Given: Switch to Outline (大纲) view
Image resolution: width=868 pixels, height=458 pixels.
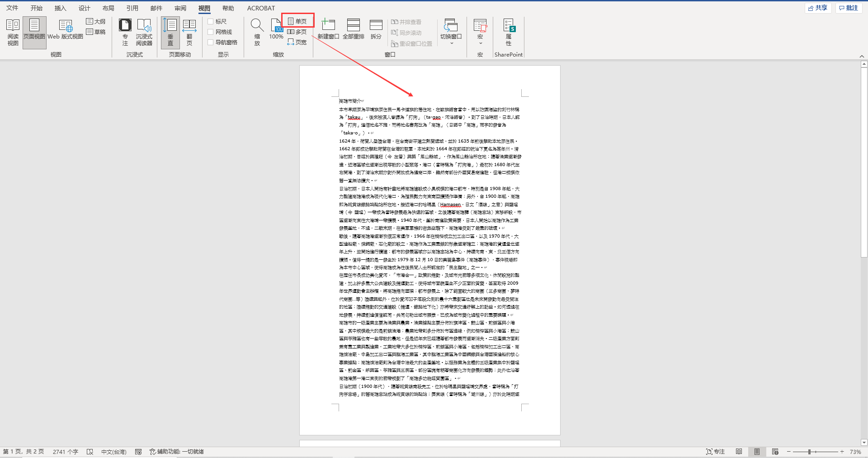Looking at the screenshot, I should (x=96, y=21).
